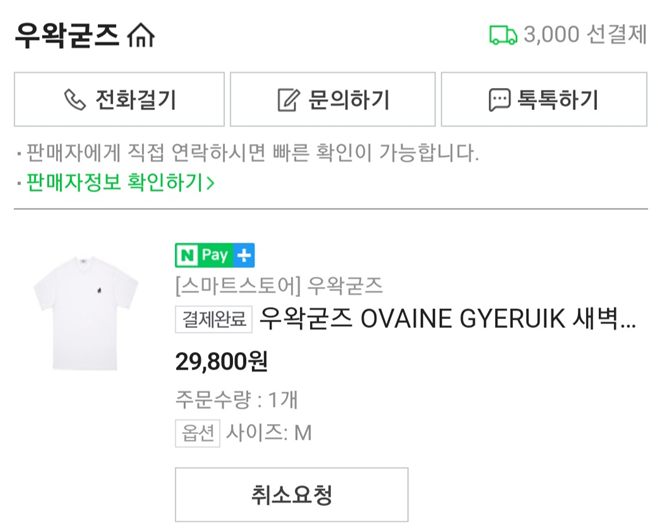Click the 결제완료 status badge
This screenshot has width=658, height=530.
pos(214,320)
